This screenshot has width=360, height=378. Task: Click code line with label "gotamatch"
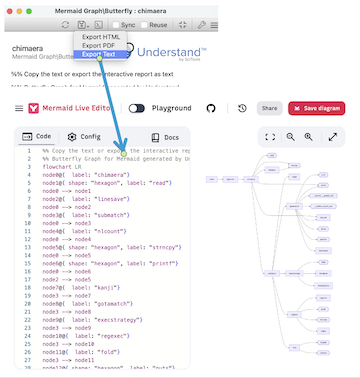(87, 304)
